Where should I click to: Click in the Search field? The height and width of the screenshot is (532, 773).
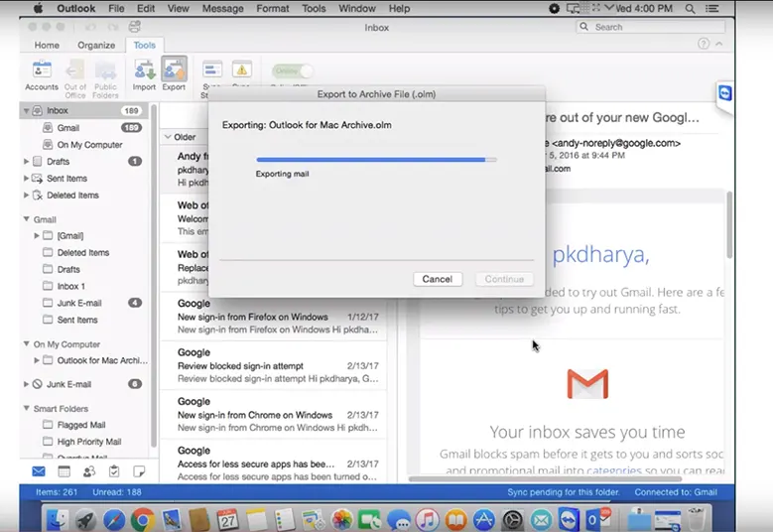click(651, 27)
